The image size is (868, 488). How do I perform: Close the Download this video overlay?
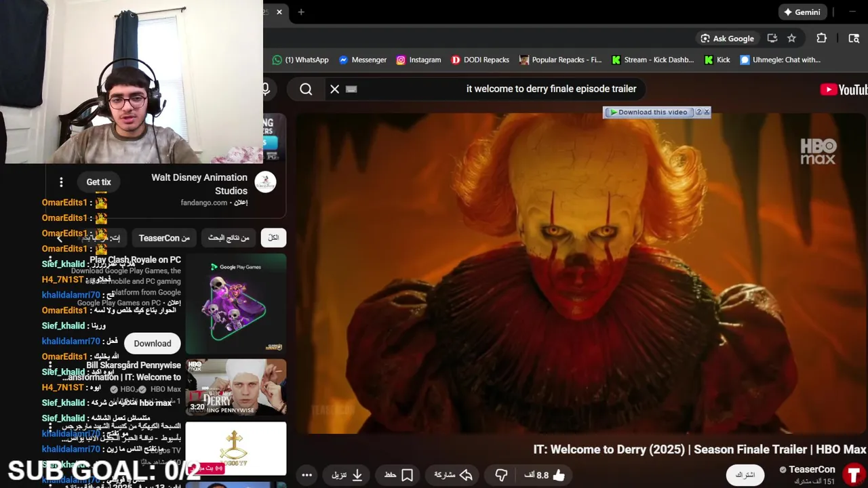707,113
